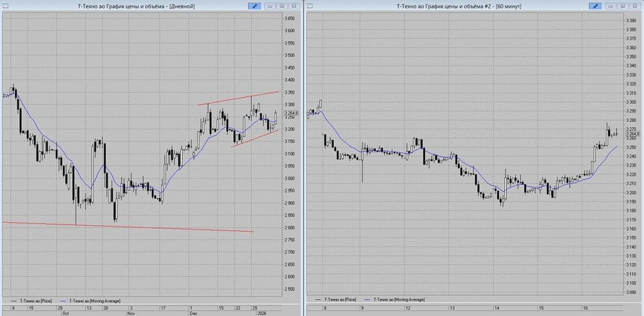Select the Т-Техно ао [Price] legend in 60-minute chart
The height and width of the screenshot is (316, 644).
pos(335,299)
